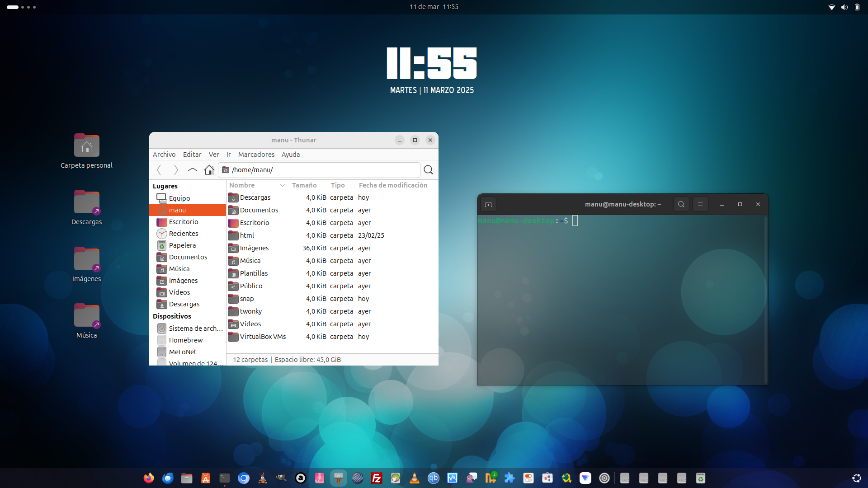Open the Files manager dock icon
The width and height of the screenshot is (868, 488).
pyautogui.click(x=187, y=478)
